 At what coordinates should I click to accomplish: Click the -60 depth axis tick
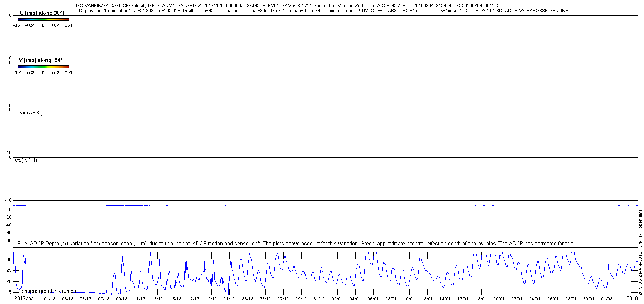(x=8, y=233)
